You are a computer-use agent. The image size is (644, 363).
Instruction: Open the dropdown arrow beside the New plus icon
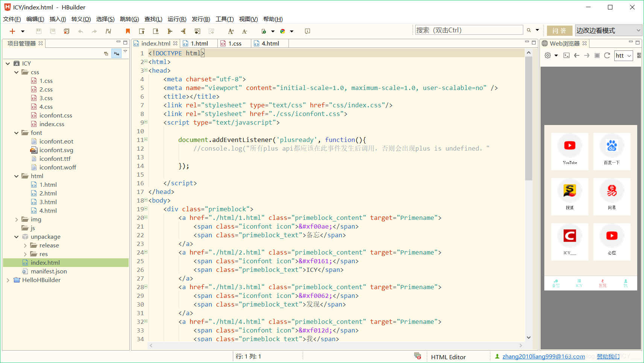coord(23,31)
